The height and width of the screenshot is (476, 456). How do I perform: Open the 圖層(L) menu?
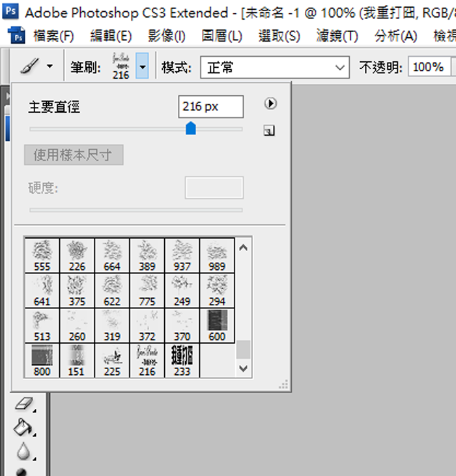tap(222, 36)
